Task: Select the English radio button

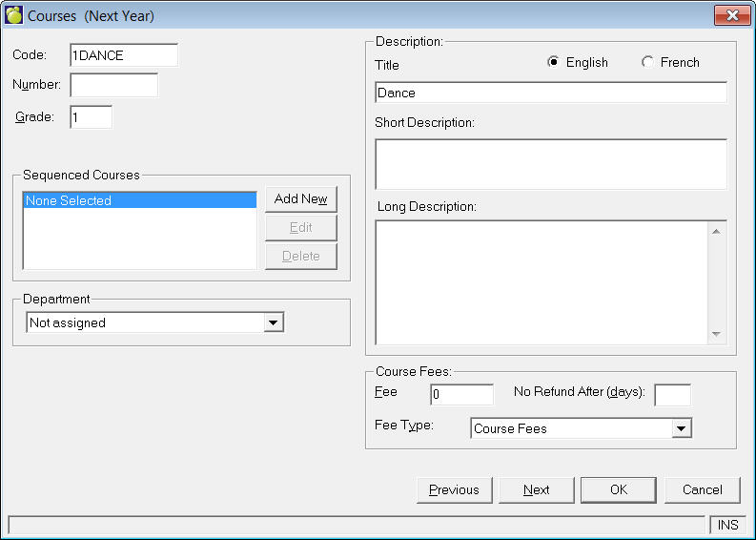Action: click(554, 62)
